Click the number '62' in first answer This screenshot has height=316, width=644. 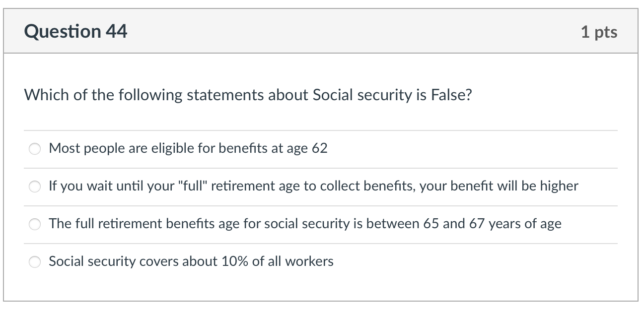(x=319, y=148)
